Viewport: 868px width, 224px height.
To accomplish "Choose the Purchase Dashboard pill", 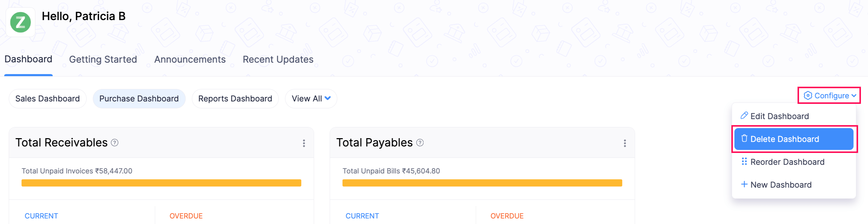I will click(139, 99).
